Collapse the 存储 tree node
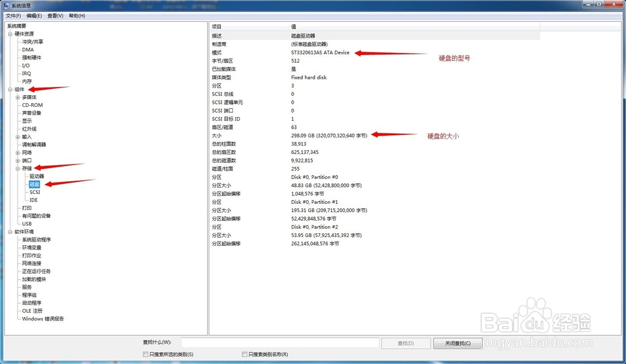626x364 pixels. [x=18, y=169]
